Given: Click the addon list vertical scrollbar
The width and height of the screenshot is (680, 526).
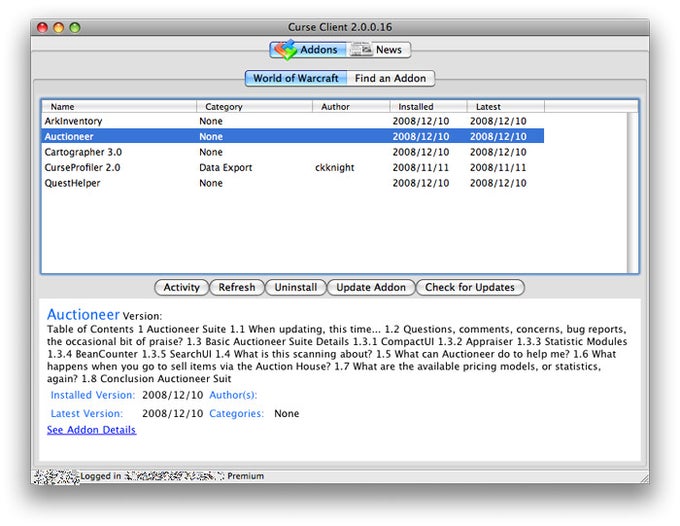Looking at the screenshot, I should click(x=633, y=193).
